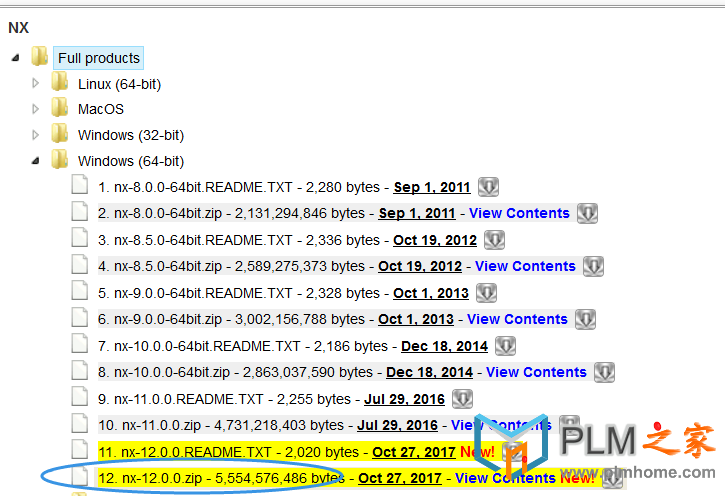This screenshot has height=496, width=725.
Task: Click download icon for nx-10.0.0-64bit.README.TXT
Action: 505,346
